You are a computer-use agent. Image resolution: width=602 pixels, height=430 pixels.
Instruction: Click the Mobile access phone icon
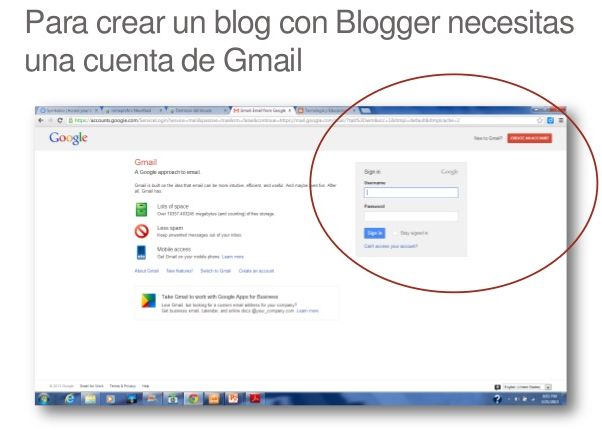141,253
